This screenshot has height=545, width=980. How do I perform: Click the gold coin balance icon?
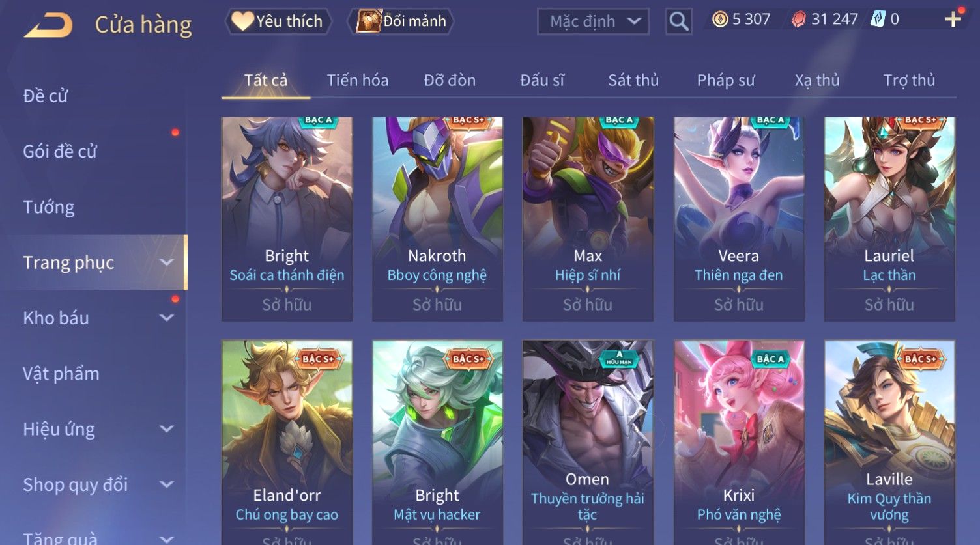tap(720, 20)
